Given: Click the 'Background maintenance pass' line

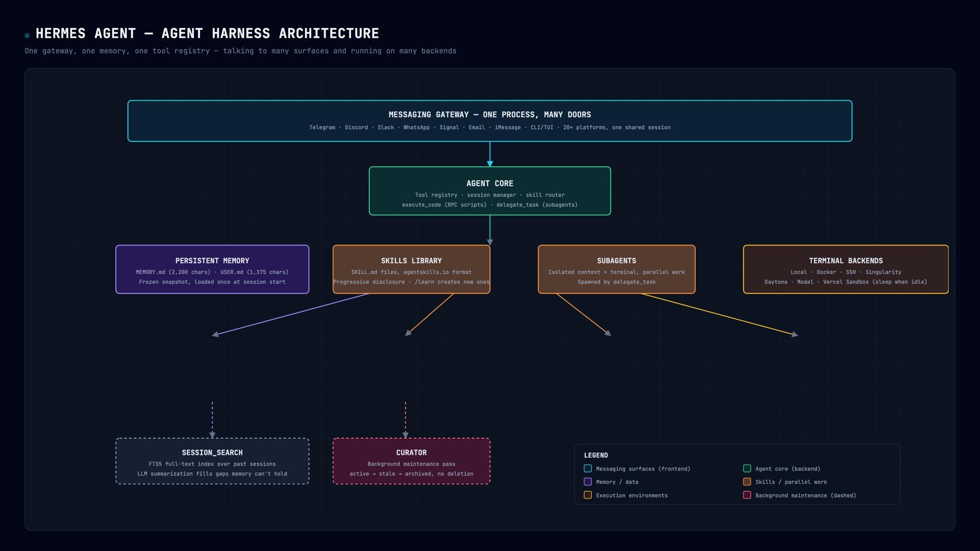Looking at the screenshot, I should point(411,464).
